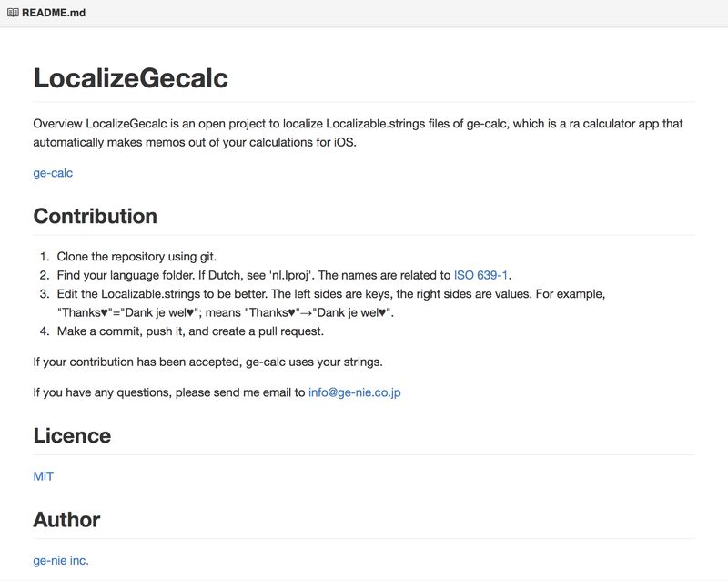Viewport: 728px width, 581px height.
Task: Click the info@ge-nie.co.jp email link
Action: 354,392
